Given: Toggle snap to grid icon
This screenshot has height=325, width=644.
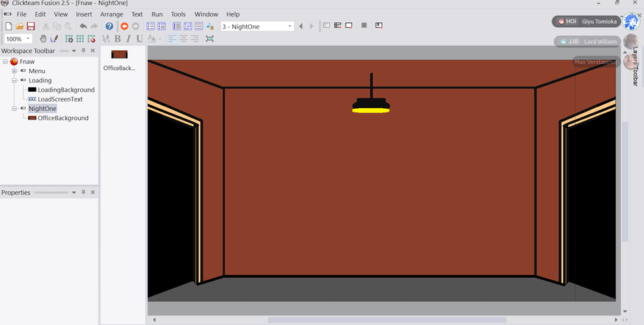Looking at the screenshot, I should [91, 39].
